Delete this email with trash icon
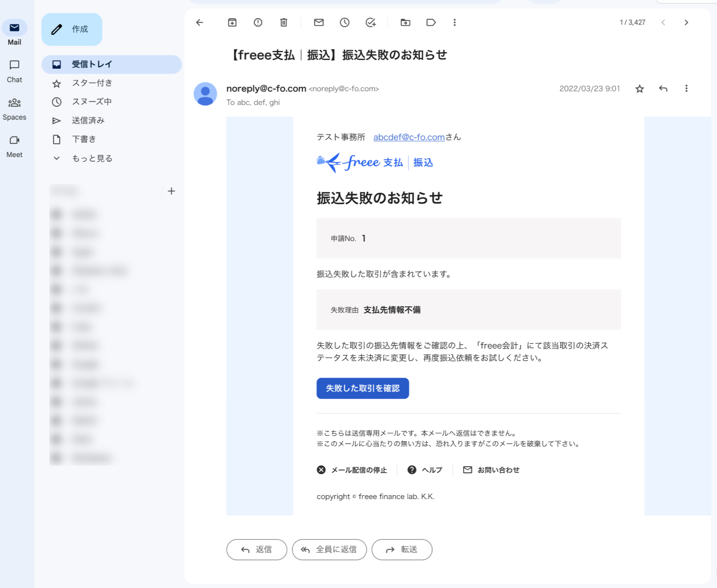717x588 pixels. pos(284,22)
